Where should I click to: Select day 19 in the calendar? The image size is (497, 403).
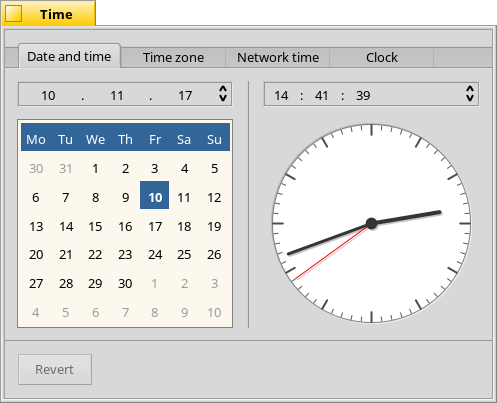[214, 227]
